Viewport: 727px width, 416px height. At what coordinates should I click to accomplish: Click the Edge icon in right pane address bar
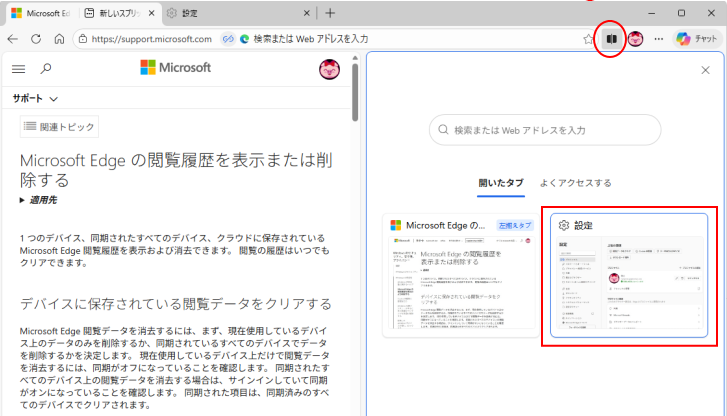coord(244,39)
